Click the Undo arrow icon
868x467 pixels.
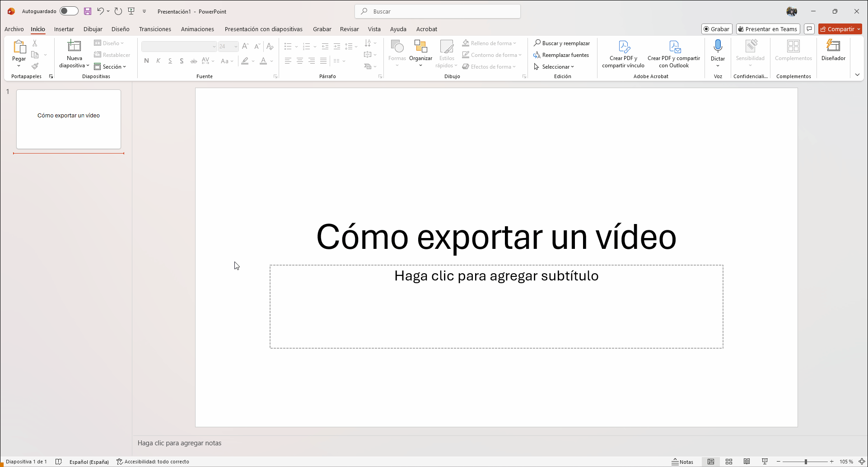100,11
